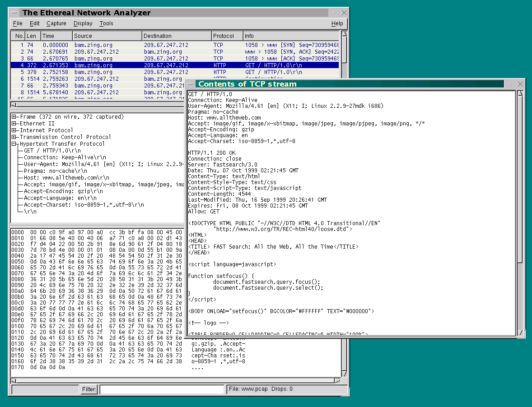Expand the Ethernet II tree node

pos(14,124)
